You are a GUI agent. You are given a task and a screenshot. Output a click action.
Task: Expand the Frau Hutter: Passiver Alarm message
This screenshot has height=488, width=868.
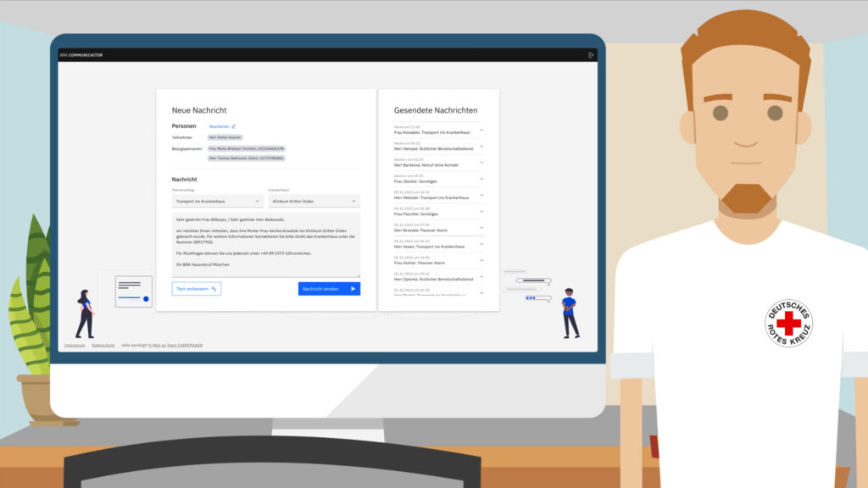tap(481, 261)
